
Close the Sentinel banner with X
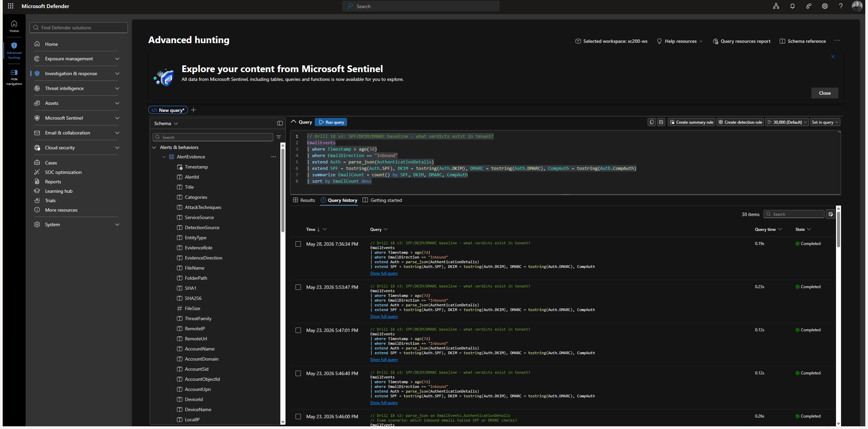coord(833,57)
